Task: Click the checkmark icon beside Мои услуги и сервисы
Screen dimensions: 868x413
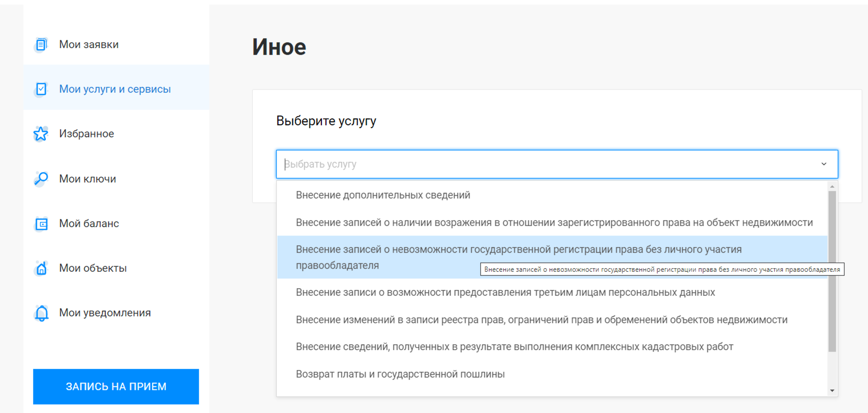Action: pyautogui.click(x=41, y=89)
